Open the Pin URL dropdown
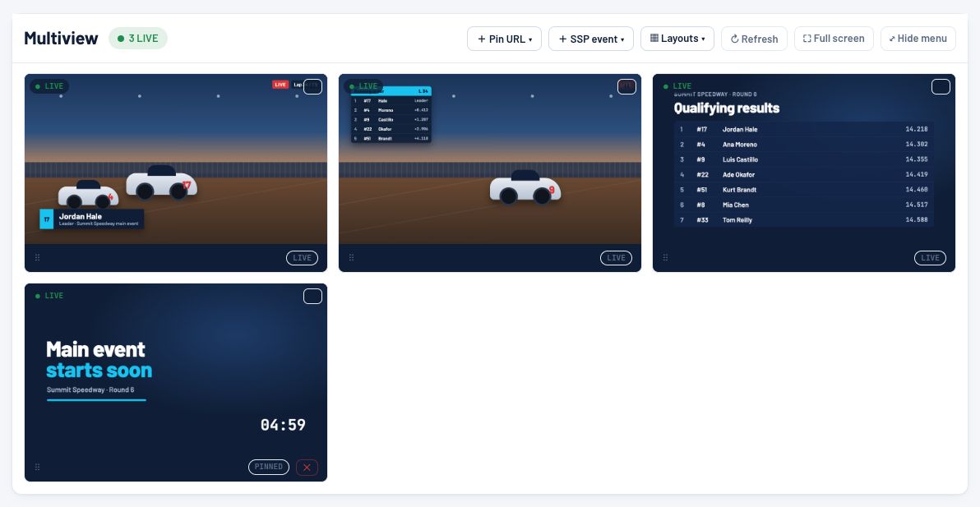980x507 pixels. click(504, 39)
